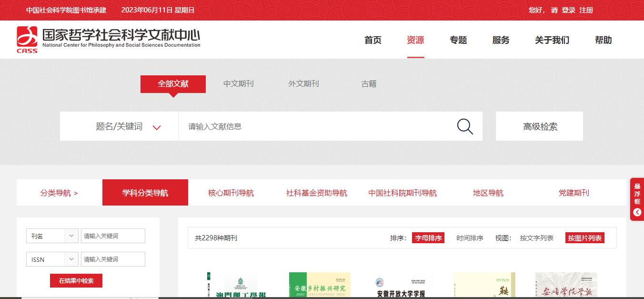This screenshot has height=299, width=644.
Task: Click the 在结果中检索 button
Action: tap(75, 280)
